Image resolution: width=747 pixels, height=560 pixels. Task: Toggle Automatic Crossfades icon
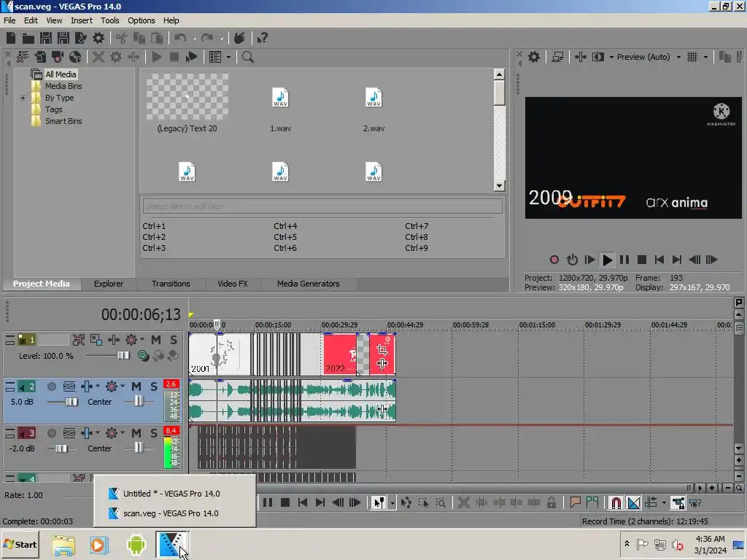634,502
